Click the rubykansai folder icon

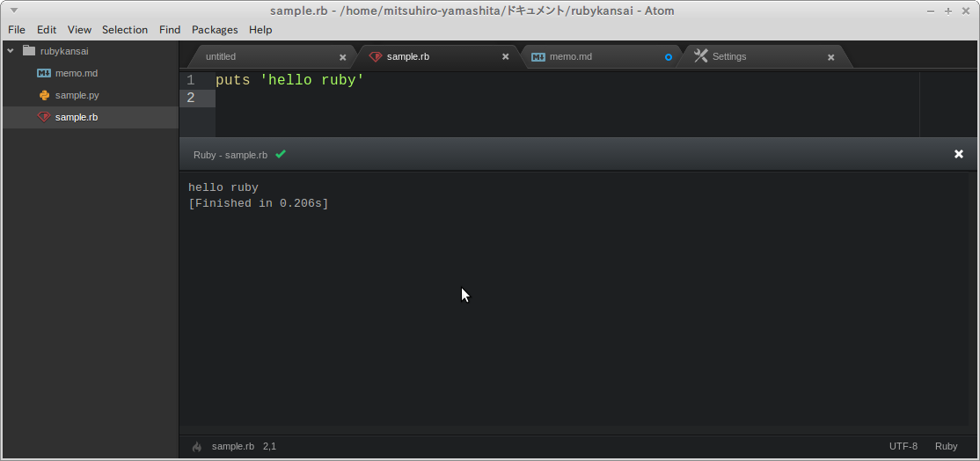coord(29,51)
